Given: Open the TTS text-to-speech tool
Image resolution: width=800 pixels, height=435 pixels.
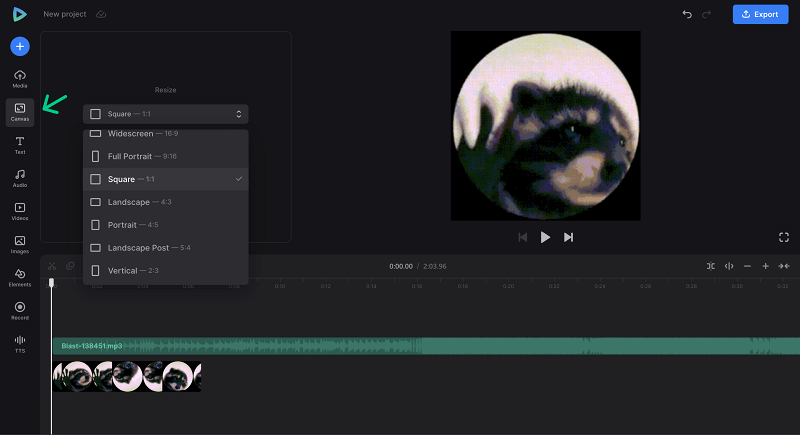Looking at the screenshot, I should click(20, 344).
